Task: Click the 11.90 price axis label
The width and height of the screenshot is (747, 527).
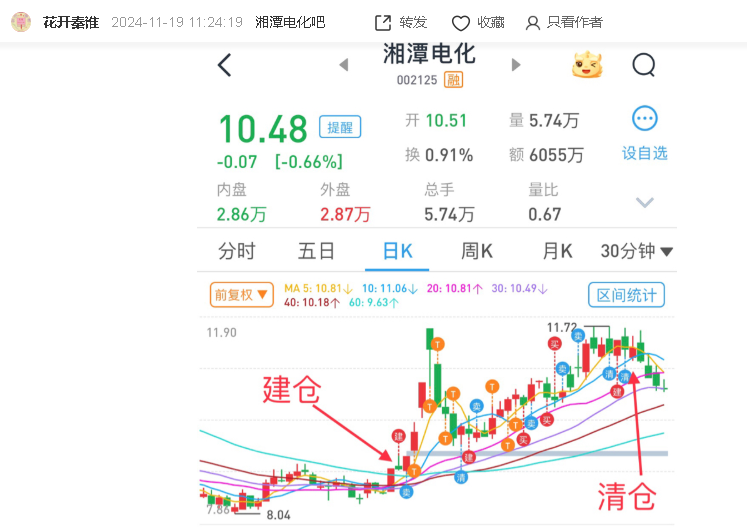Action: pyautogui.click(x=222, y=333)
